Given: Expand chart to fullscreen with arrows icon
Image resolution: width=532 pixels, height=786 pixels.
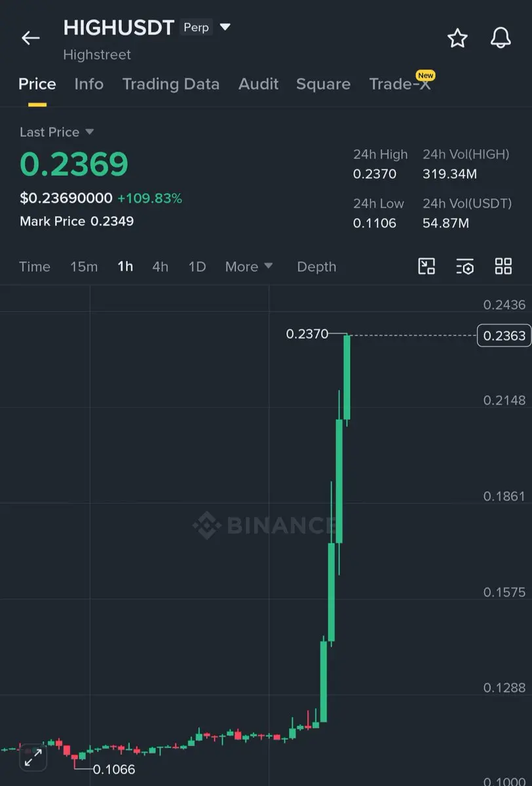Looking at the screenshot, I should tap(33, 757).
